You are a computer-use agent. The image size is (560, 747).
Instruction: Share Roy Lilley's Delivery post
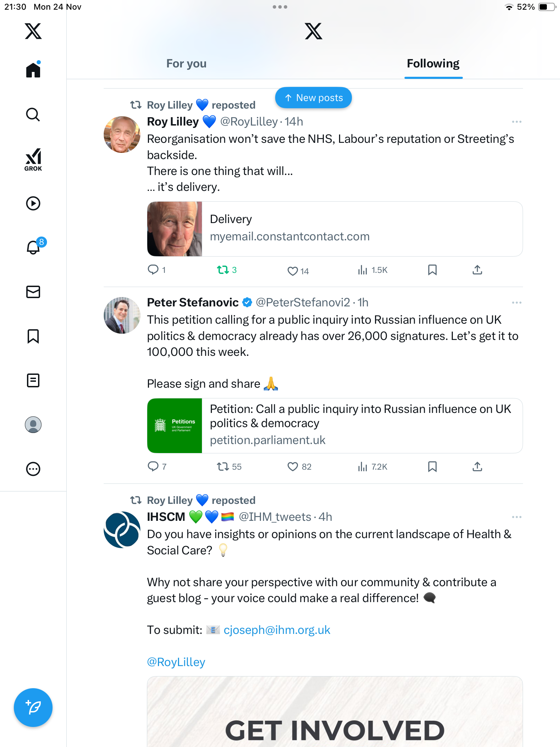(477, 270)
